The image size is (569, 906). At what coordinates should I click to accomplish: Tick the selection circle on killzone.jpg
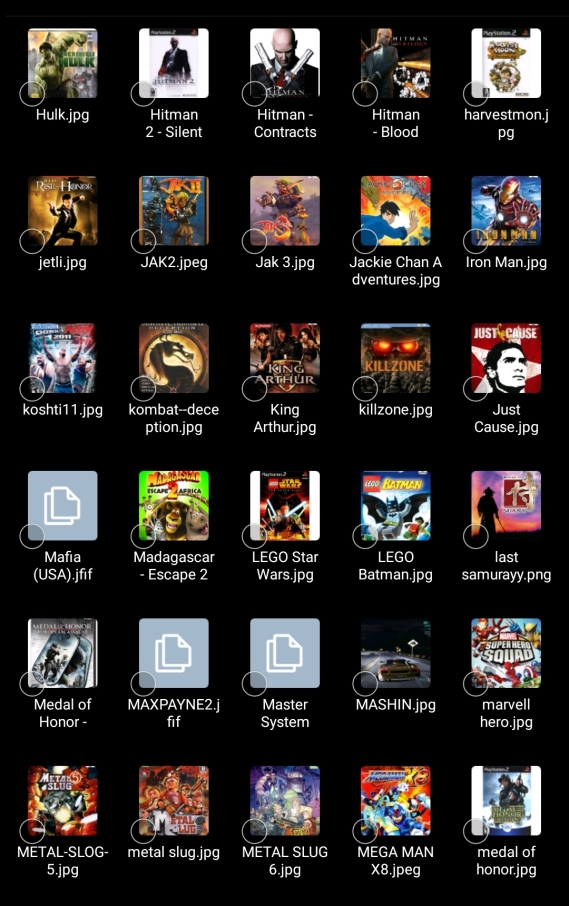365,388
